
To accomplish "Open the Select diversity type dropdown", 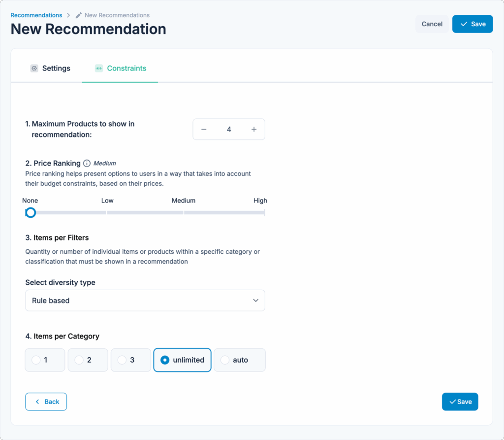I will pyautogui.click(x=145, y=301).
